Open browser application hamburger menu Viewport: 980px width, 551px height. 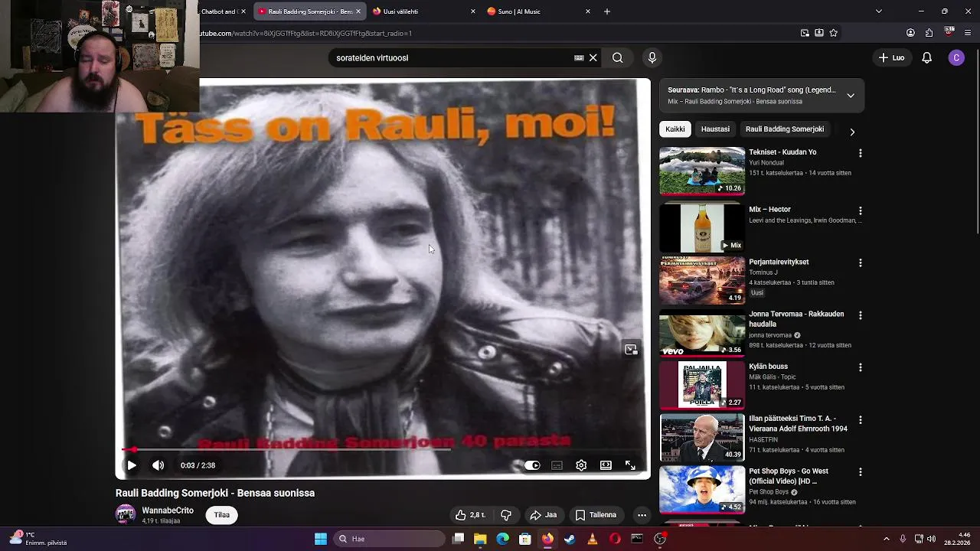click(x=968, y=33)
